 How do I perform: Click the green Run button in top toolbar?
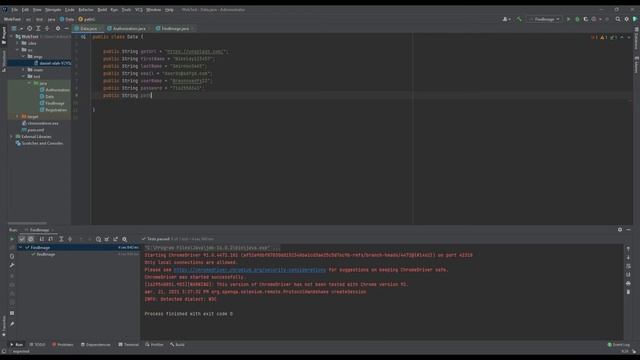pyautogui.click(x=568, y=19)
